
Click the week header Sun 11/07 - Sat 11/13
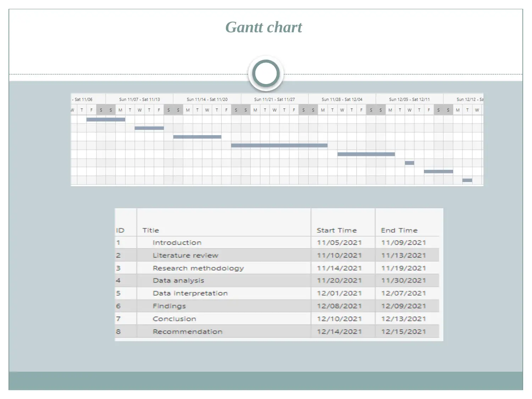pyautogui.click(x=139, y=99)
